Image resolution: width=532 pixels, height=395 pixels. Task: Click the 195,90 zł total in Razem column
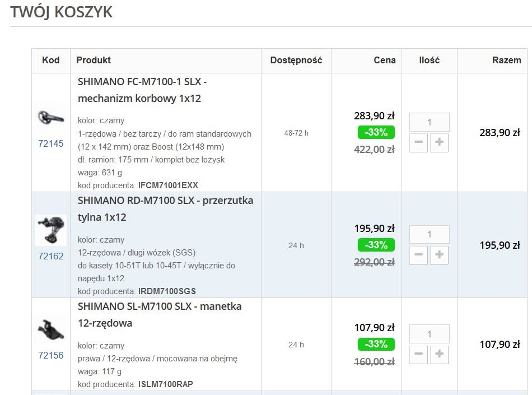500,245
